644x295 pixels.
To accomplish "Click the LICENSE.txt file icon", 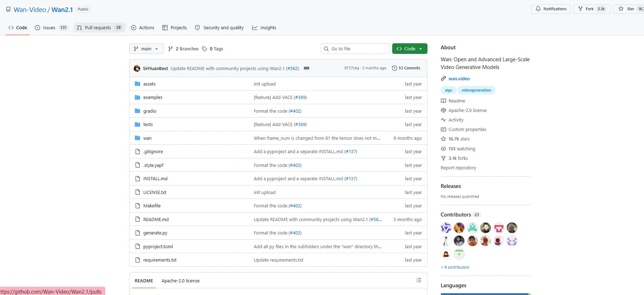I will pyautogui.click(x=138, y=192).
